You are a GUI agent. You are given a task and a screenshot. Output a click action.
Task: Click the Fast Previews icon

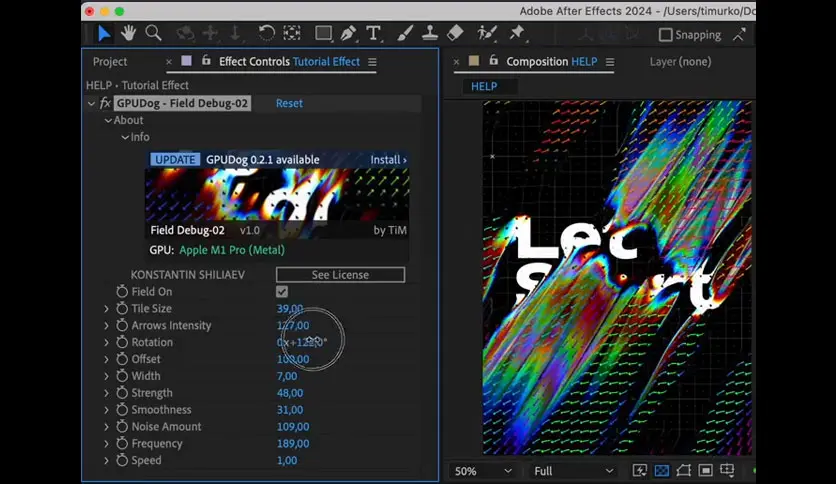639,470
